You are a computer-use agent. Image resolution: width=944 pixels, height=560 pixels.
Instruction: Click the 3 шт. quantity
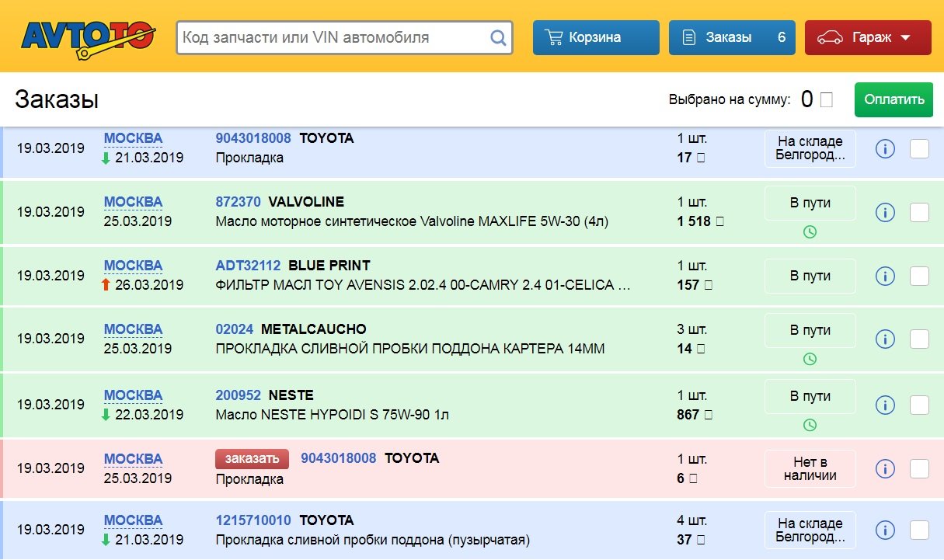pyautogui.click(x=692, y=329)
